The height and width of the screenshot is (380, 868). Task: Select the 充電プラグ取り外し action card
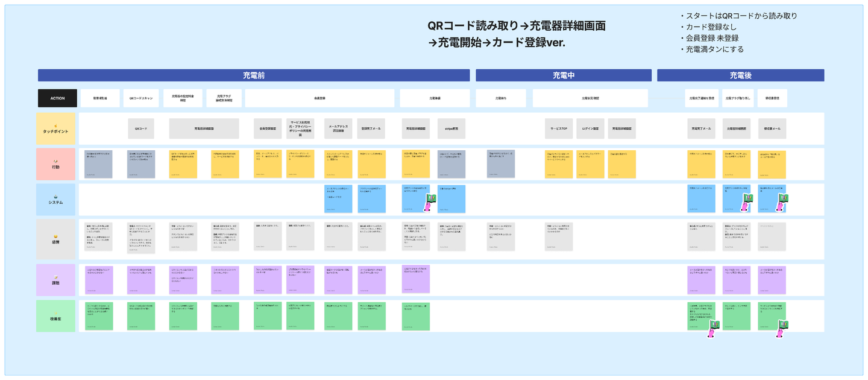pos(738,98)
